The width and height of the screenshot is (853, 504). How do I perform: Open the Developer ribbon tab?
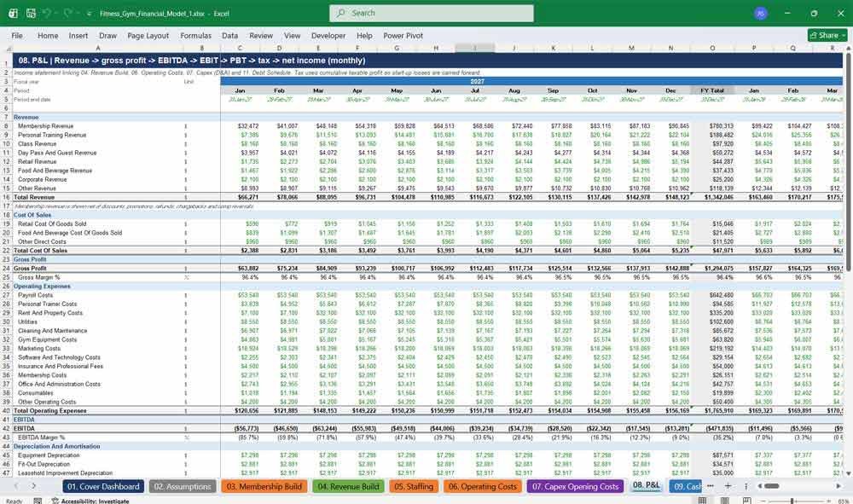[x=328, y=35]
